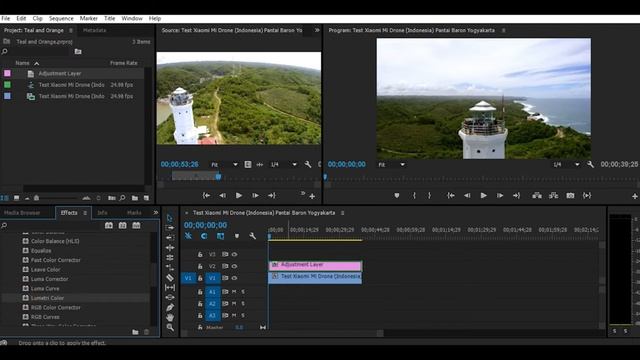Go to Out point in Program monitor
Image resolution: width=640 pixels, height=360 pixels.
click(x=516, y=196)
